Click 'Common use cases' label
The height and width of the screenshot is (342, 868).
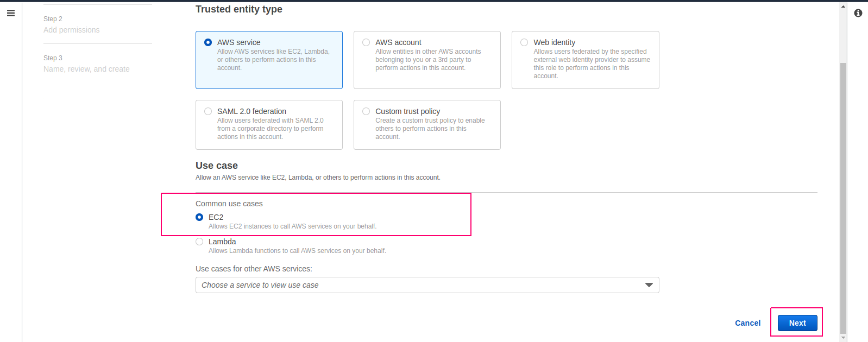point(229,204)
